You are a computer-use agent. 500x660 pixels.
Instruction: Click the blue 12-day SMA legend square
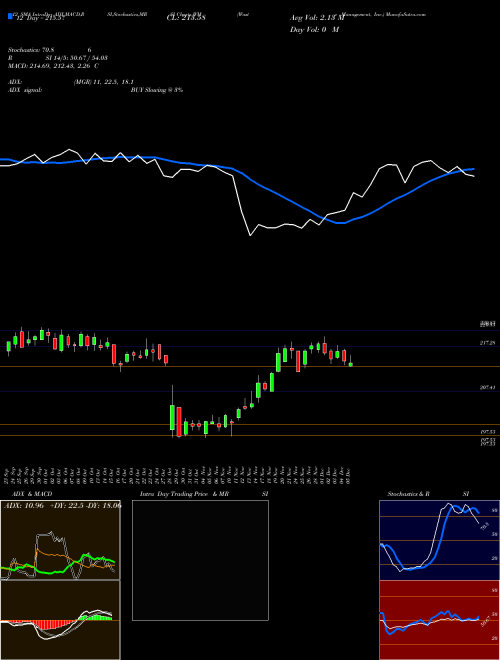click(x=10, y=17)
